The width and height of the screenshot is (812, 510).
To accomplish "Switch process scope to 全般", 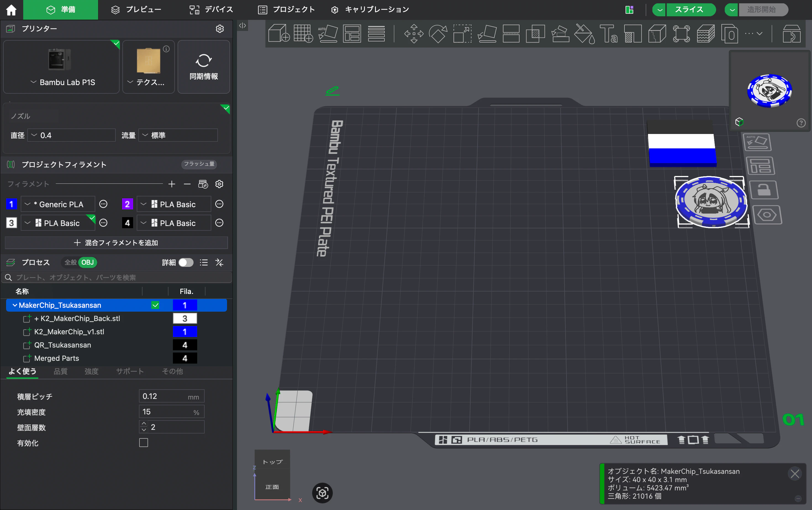I will [x=70, y=262].
